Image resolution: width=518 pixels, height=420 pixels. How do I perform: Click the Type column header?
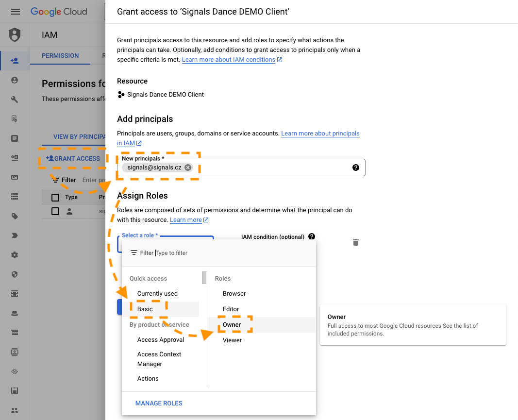[71, 197]
